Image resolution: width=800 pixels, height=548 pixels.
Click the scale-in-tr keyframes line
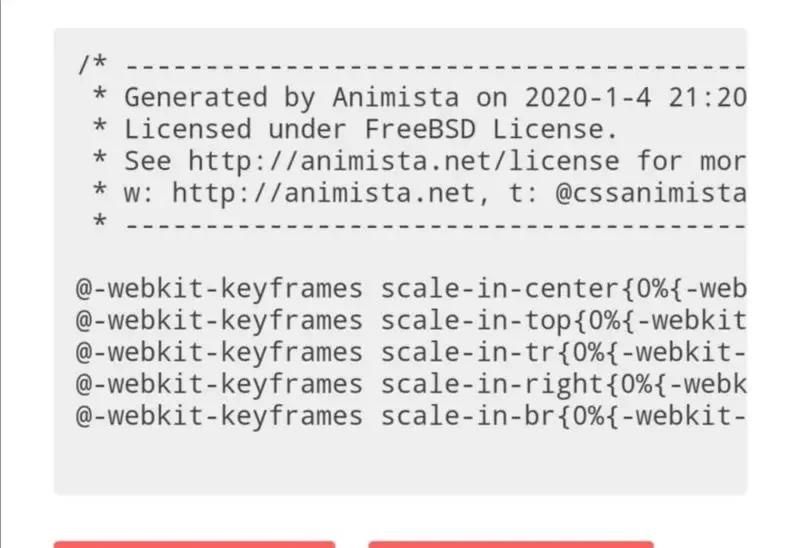pos(410,352)
